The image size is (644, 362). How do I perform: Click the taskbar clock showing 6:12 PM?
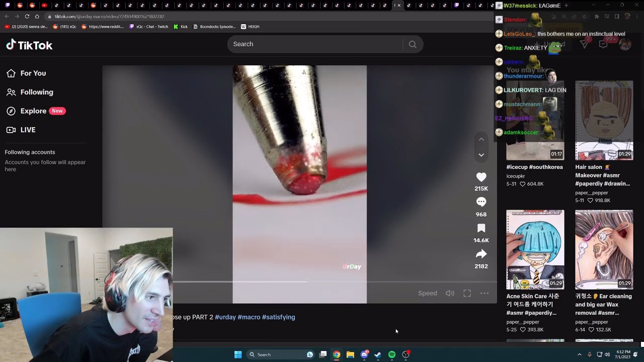(623, 354)
